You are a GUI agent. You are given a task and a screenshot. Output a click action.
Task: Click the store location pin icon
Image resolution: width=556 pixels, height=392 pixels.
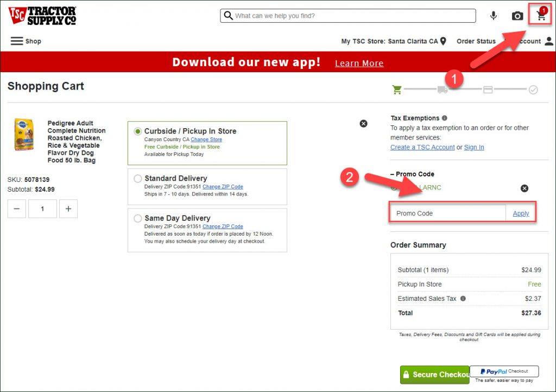point(443,41)
